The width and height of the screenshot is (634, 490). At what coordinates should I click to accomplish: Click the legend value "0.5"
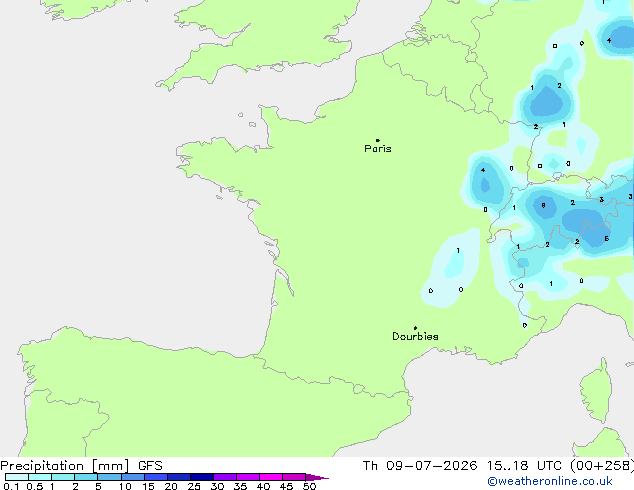click(x=35, y=486)
